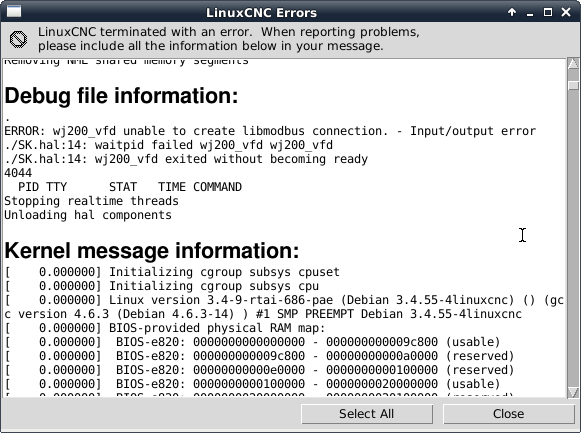Maximize the LinuxCNC Errors window
The image size is (581, 433).
548,12
